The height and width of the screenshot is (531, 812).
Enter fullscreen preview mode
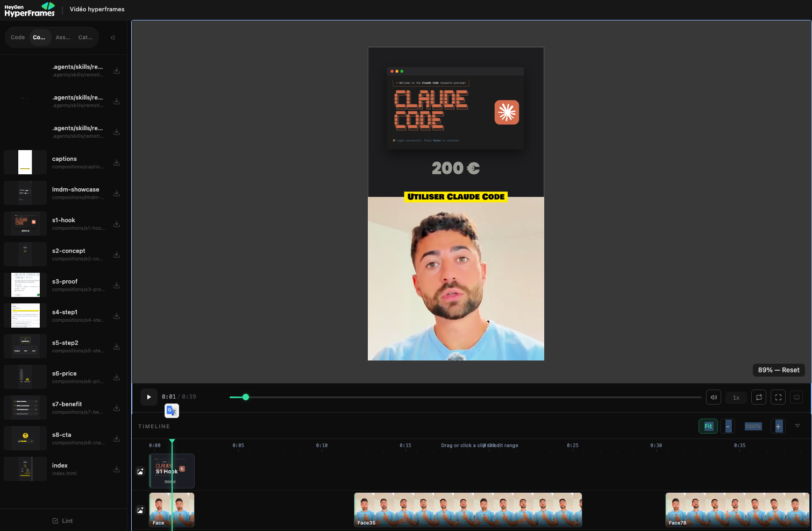(x=778, y=398)
